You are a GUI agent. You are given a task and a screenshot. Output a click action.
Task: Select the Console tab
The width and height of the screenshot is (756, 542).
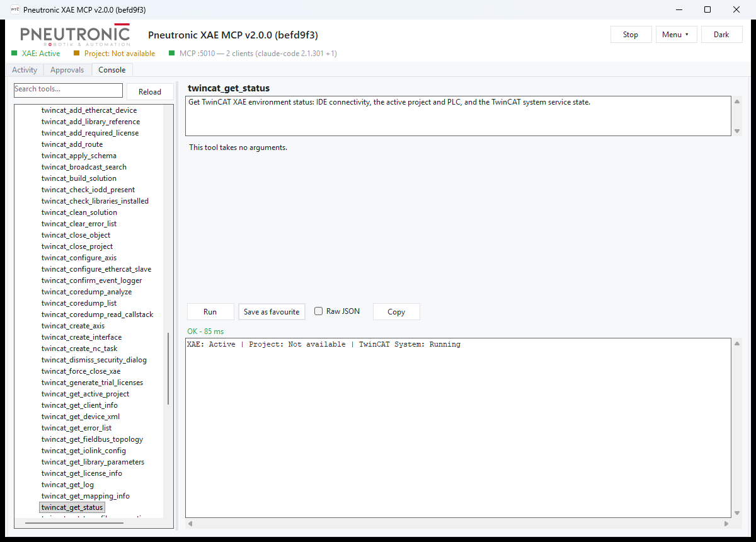[112, 70]
